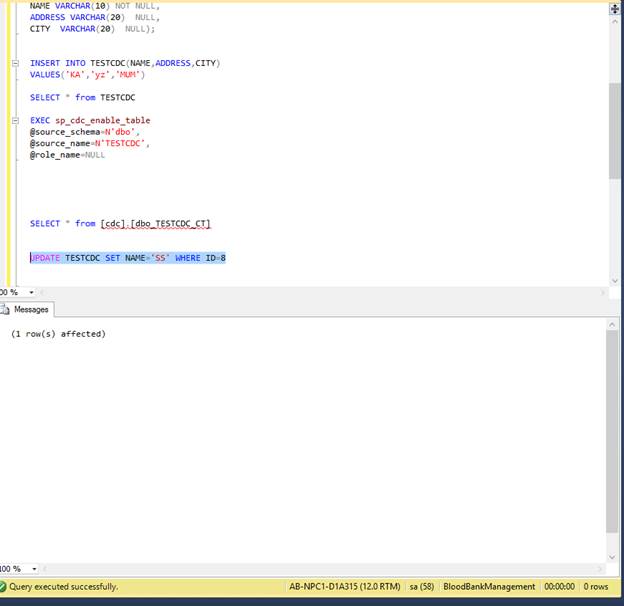Click the @source_schema=N'dbo' parameter line

pos(85,132)
